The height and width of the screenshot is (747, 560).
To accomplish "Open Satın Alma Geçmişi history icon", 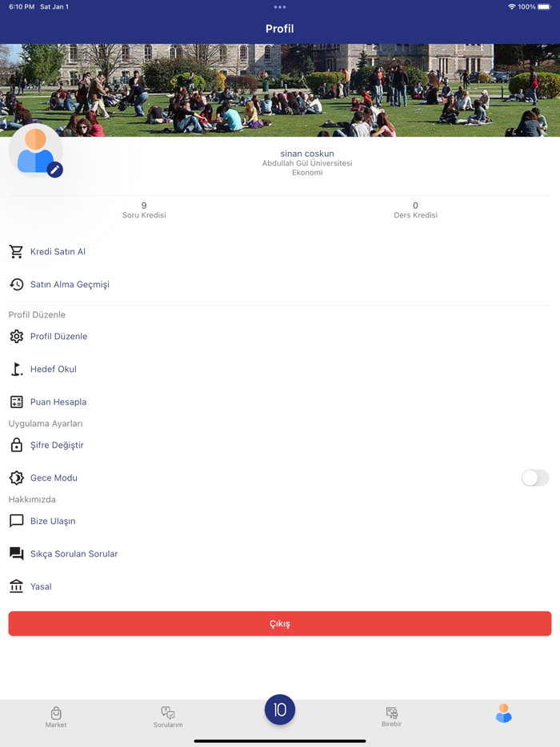I will click(16, 285).
